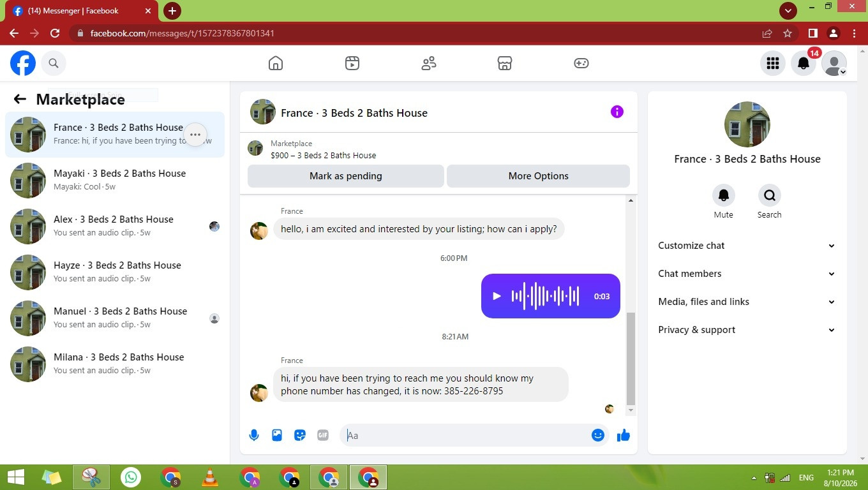Viewport: 868px width, 490px height.
Task: Go back using the Marketplace back arrow
Action: point(20,99)
